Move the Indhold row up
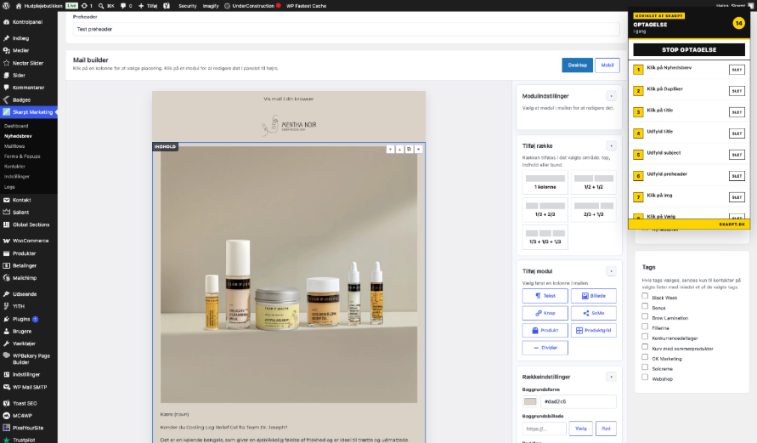This screenshot has height=443, width=757. [x=390, y=149]
